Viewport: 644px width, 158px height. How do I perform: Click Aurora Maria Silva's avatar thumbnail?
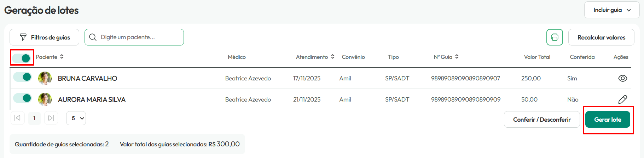click(x=45, y=99)
